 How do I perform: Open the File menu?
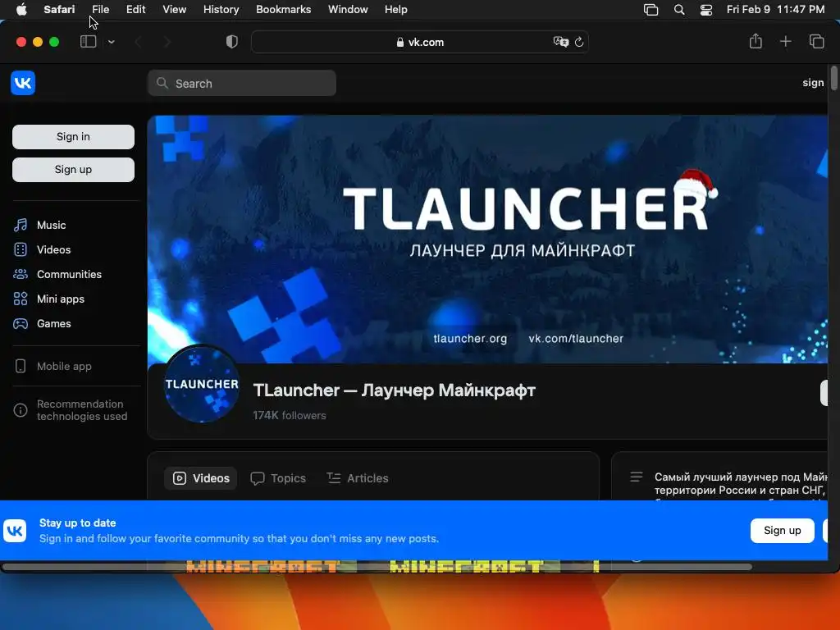101,10
